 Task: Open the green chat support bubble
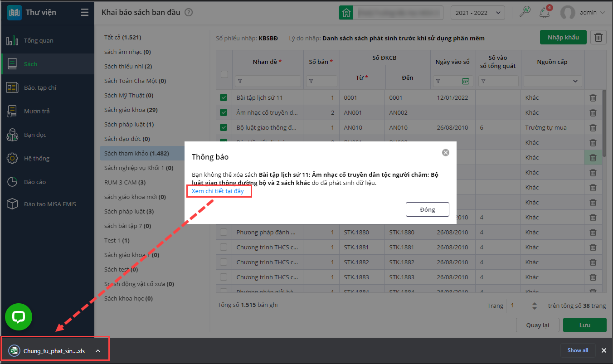(x=19, y=316)
